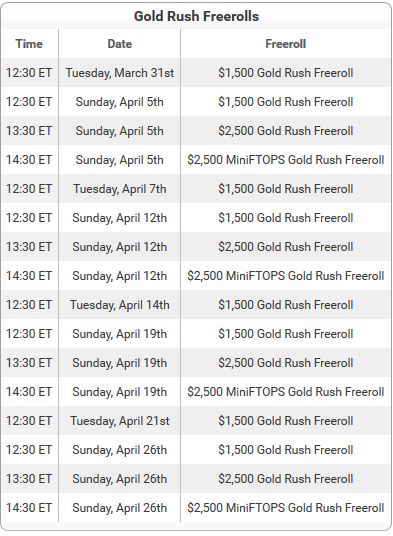
Task: Select 14:30 ET time on April 12th
Action: 29,276
